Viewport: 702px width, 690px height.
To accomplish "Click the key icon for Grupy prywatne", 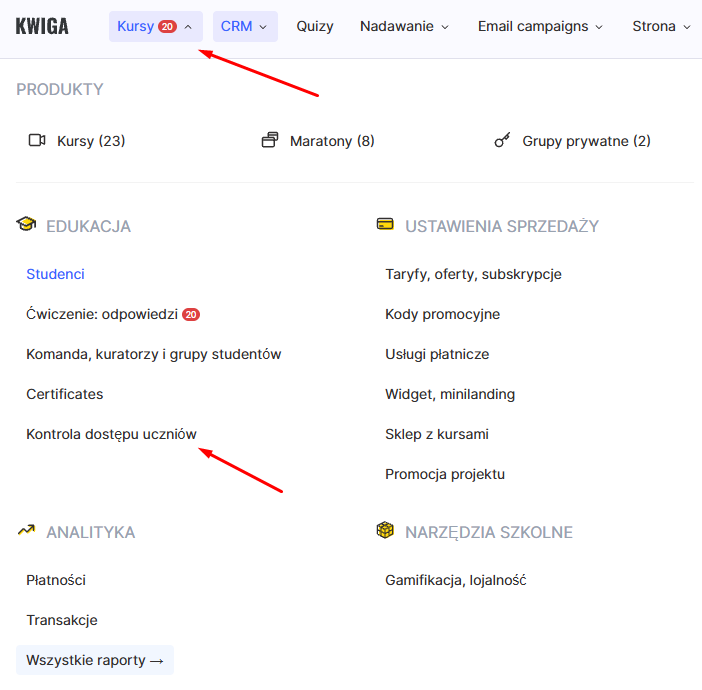I will tap(502, 141).
